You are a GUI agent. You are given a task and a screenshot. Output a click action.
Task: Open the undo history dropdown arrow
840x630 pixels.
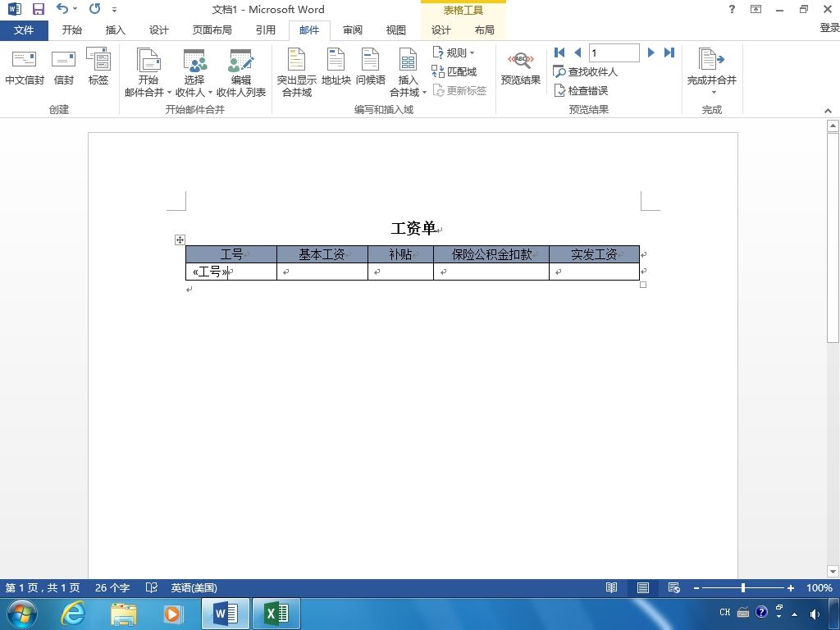click(75, 8)
